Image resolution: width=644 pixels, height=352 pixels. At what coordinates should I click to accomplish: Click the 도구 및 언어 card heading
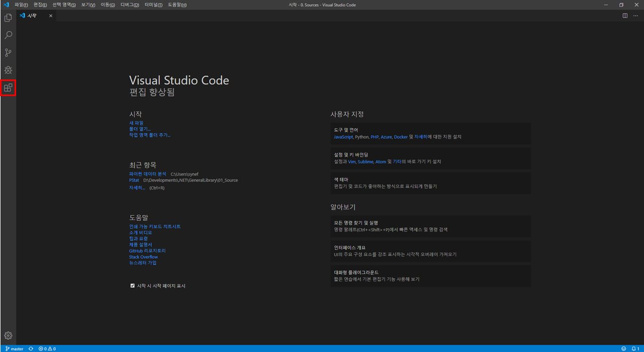[x=346, y=130]
